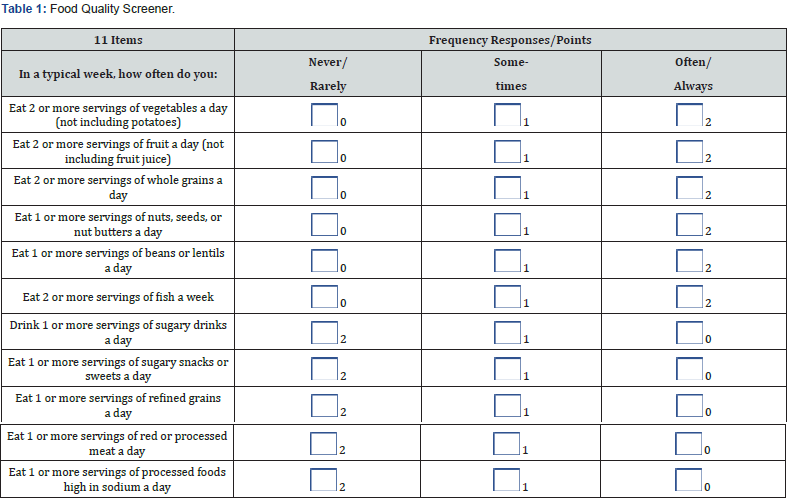Check Never/Rarely box for vegetables row
The height and width of the screenshot is (500, 790).
tap(324, 115)
